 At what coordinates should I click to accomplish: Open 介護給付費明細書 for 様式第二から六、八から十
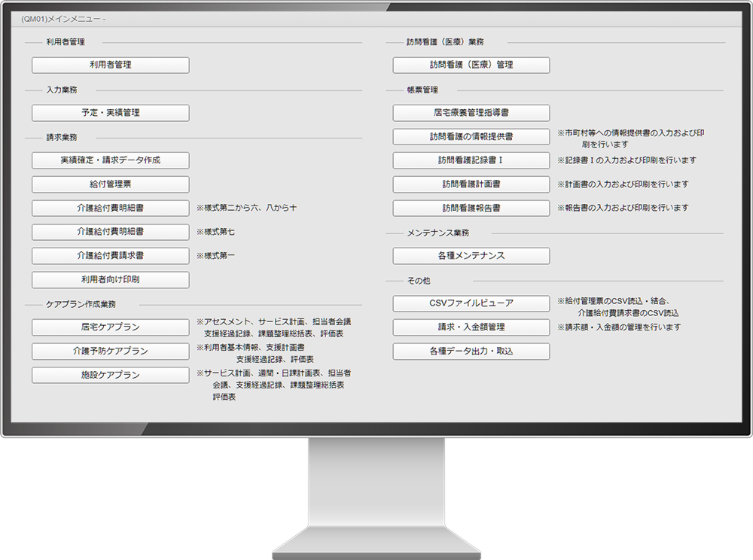pyautogui.click(x=109, y=208)
